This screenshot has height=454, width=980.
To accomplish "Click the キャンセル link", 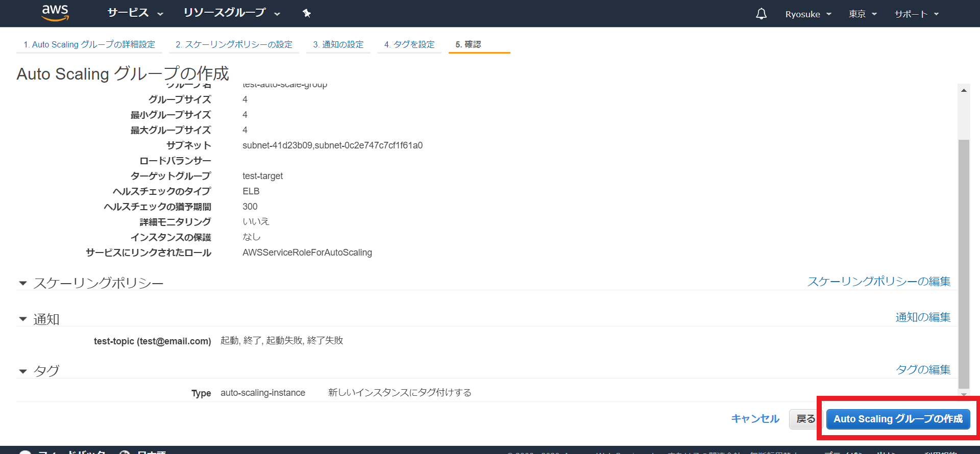I will (755, 419).
